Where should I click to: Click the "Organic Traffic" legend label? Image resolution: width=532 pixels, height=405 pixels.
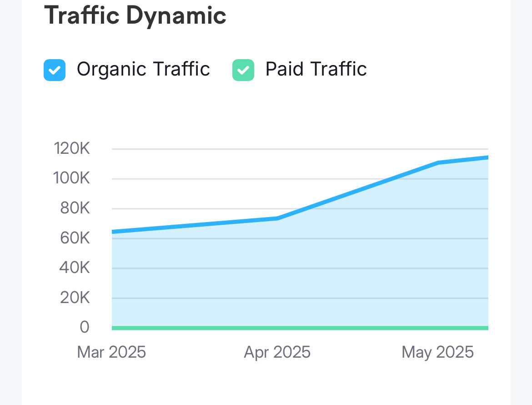pos(143,69)
